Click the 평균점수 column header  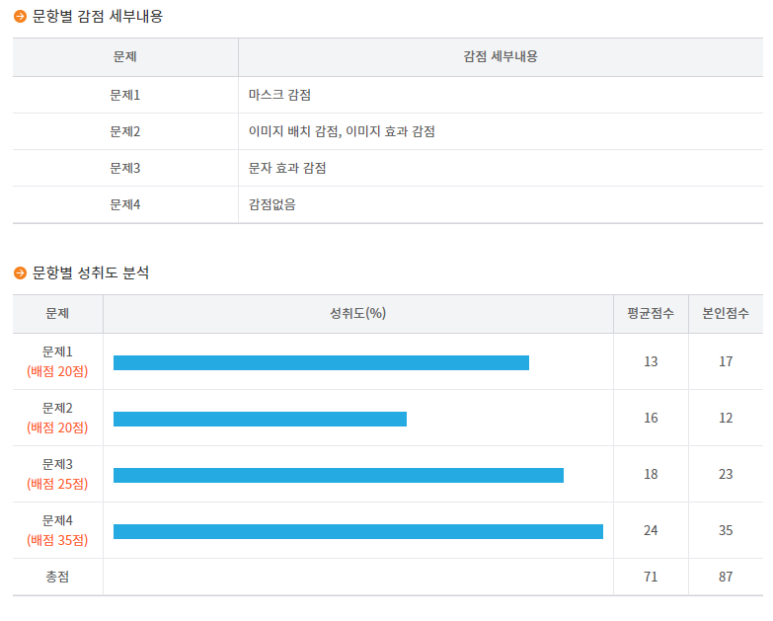[x=651, y=313]
